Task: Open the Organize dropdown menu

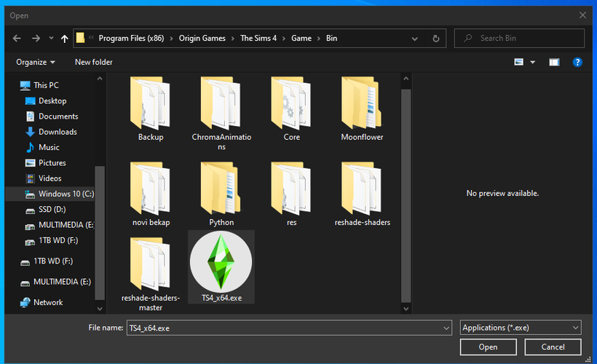Action: pyautogui.click(x=36, y=63)
